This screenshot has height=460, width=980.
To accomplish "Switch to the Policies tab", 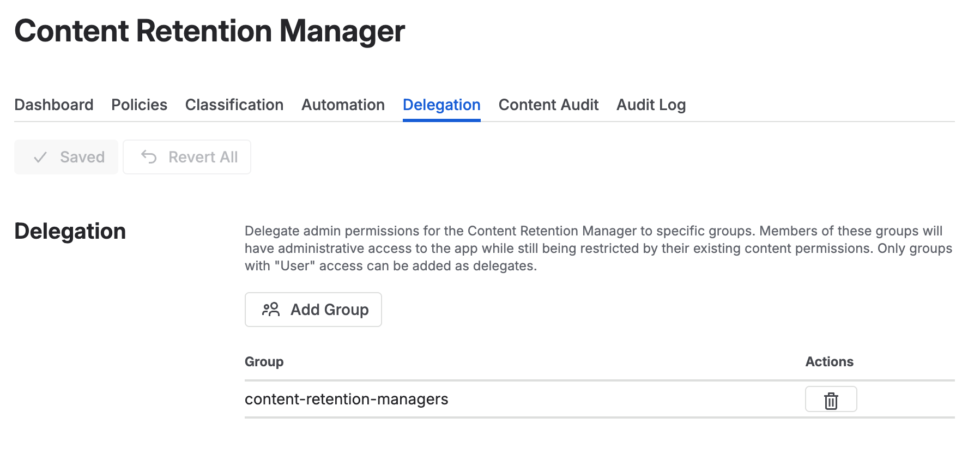I will click(139, 105).
